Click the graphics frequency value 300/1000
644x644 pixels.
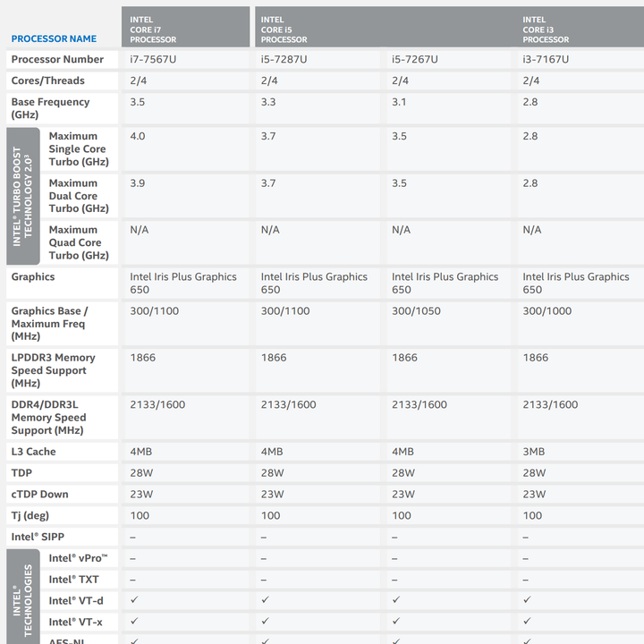coord(547,311)
